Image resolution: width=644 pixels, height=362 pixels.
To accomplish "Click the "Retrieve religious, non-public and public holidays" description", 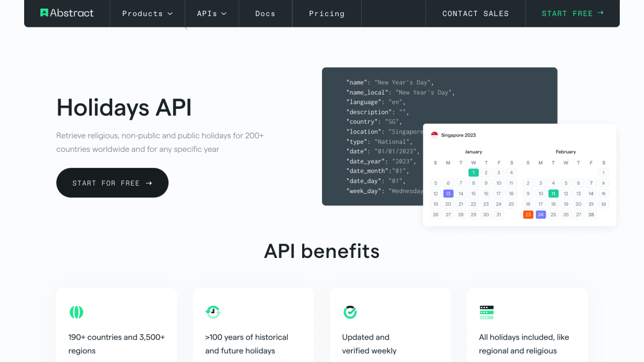I will pyautogui.click(x=160, y=142).
